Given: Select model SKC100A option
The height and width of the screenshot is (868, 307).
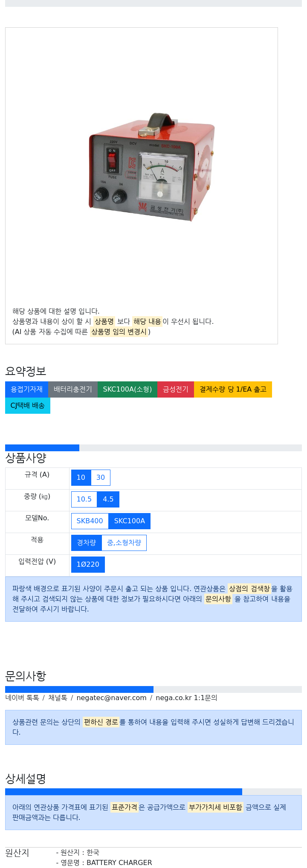Looking at the screenshot, I should point(130,521).
